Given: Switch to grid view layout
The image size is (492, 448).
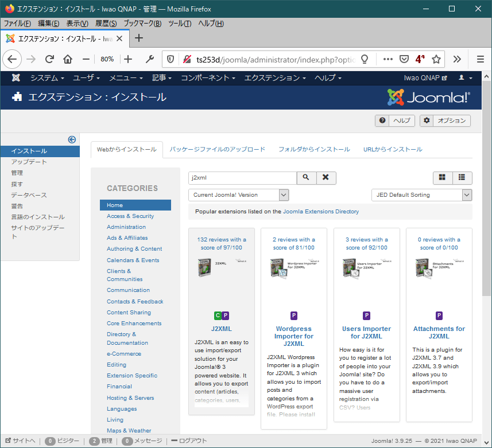Looking at the screenshot, I should pyautogui.click(x=443, y=178).
